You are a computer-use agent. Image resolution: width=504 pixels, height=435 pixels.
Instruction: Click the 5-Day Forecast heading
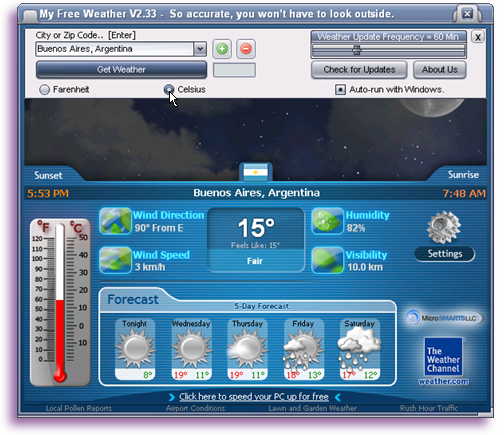[262, 306]
